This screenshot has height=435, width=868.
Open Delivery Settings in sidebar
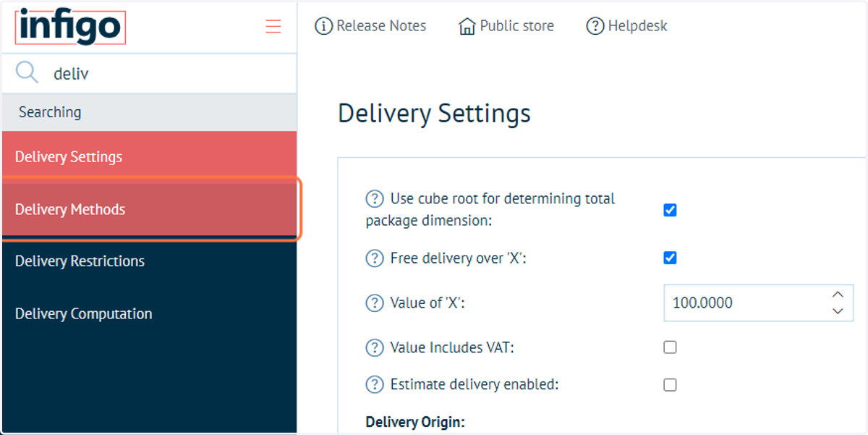(149, 157)
